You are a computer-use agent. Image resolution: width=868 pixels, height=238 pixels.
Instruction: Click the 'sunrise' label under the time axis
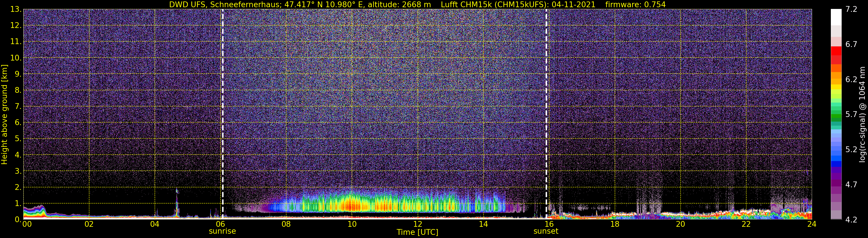pyautogui.click(x=222, y=231)
